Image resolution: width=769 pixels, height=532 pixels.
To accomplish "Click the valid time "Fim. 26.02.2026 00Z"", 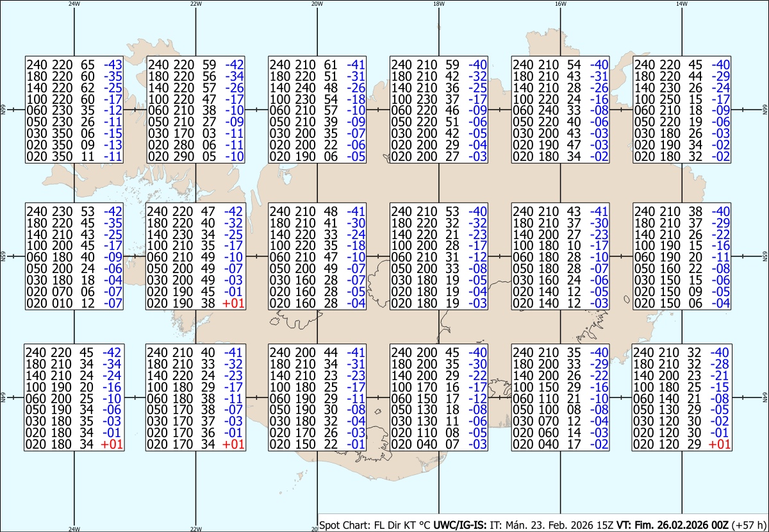I will tap(682, 524).
